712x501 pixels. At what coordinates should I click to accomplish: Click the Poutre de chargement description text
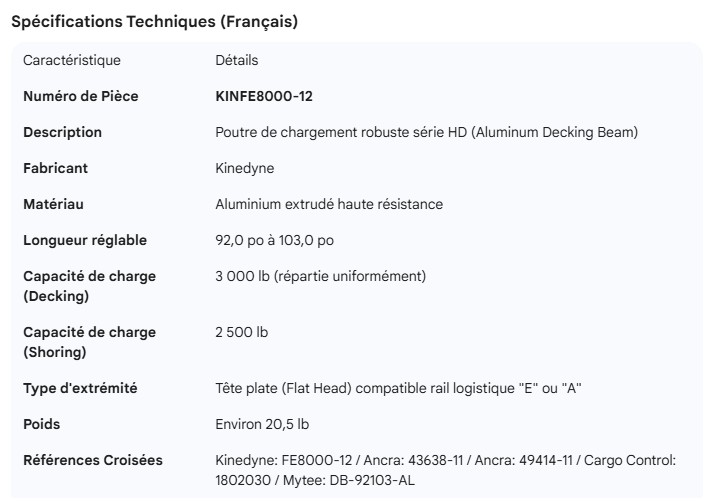click(426, 132)
